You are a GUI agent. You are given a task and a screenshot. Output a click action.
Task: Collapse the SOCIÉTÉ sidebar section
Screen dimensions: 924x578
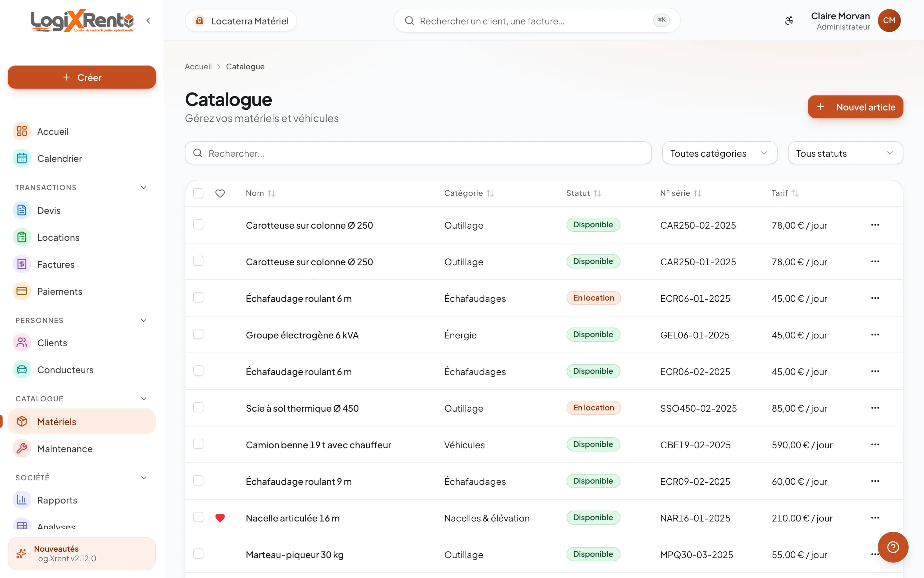[x=144, y=478]
